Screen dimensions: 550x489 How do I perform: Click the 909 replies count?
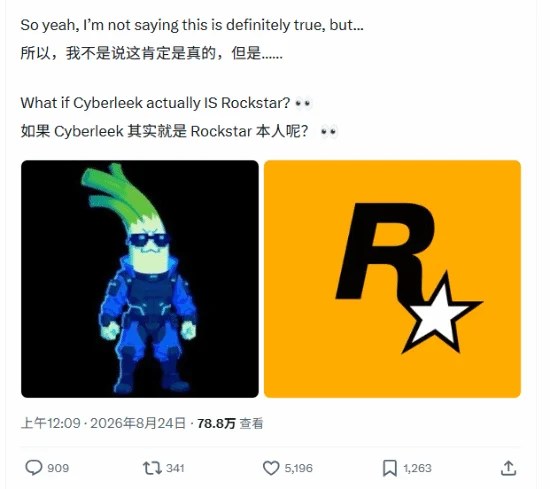pyautogui.click(x=58, y=468)
